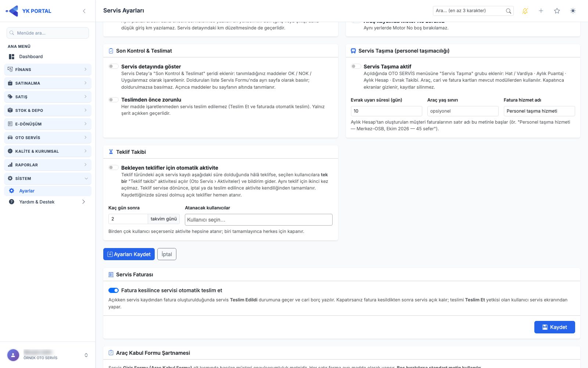588x368 pixels.
Task: Enable Teslimden önce zorunlu toggle
Action: 114,100
